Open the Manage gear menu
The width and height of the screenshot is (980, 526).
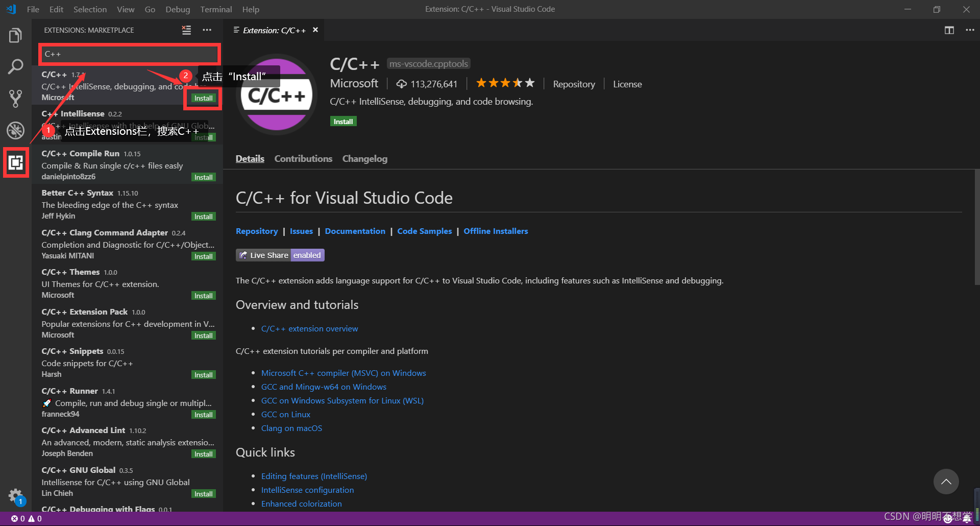point(15,495)
